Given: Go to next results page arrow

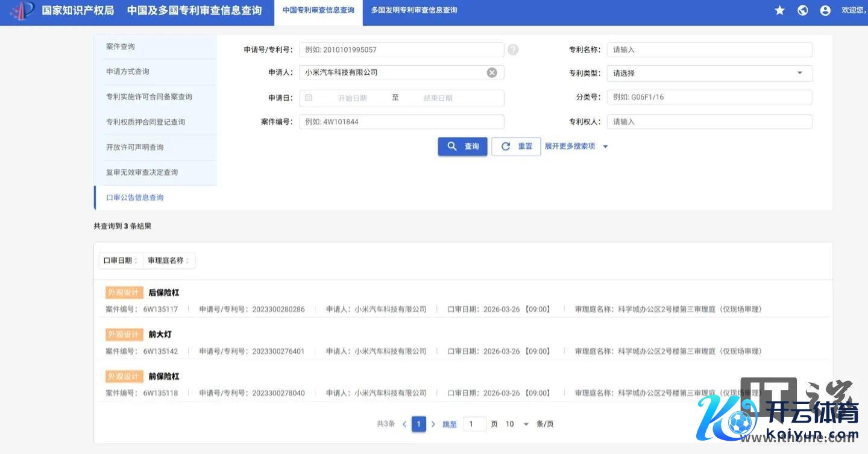Looking at the screenshot, I should click(433, 424).
